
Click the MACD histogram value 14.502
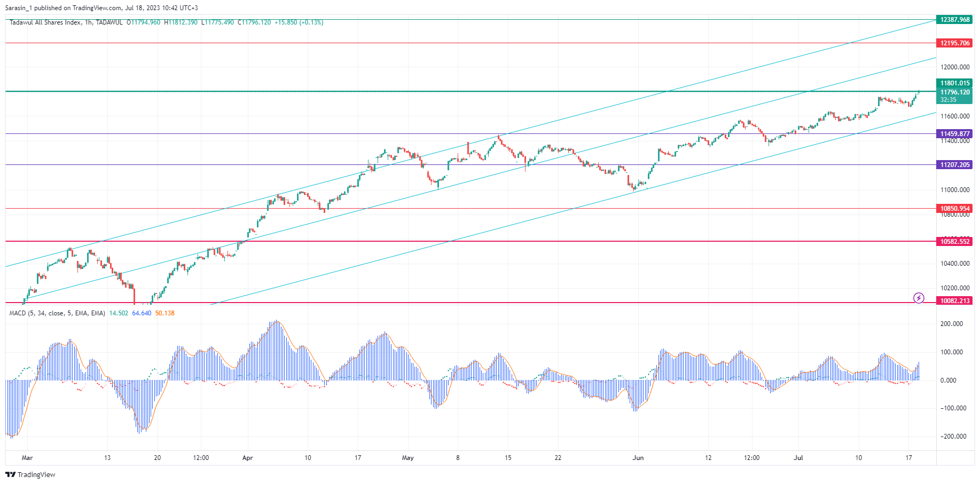tap(119, 313)
